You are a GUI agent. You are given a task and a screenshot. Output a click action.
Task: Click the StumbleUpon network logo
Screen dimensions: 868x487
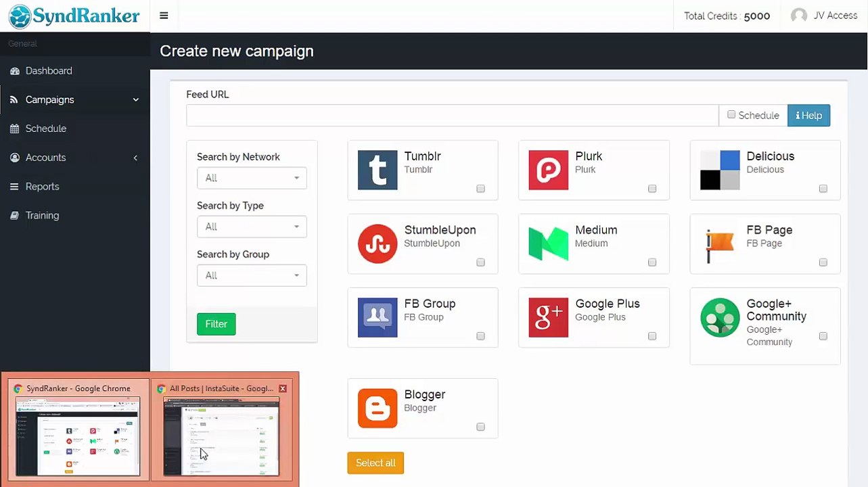tap(378, 243)
